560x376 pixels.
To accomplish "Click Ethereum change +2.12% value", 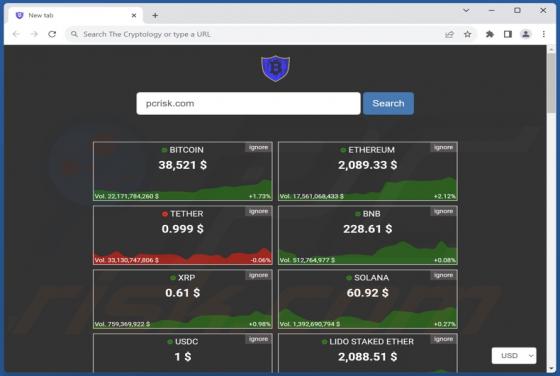I will (445, 196).
